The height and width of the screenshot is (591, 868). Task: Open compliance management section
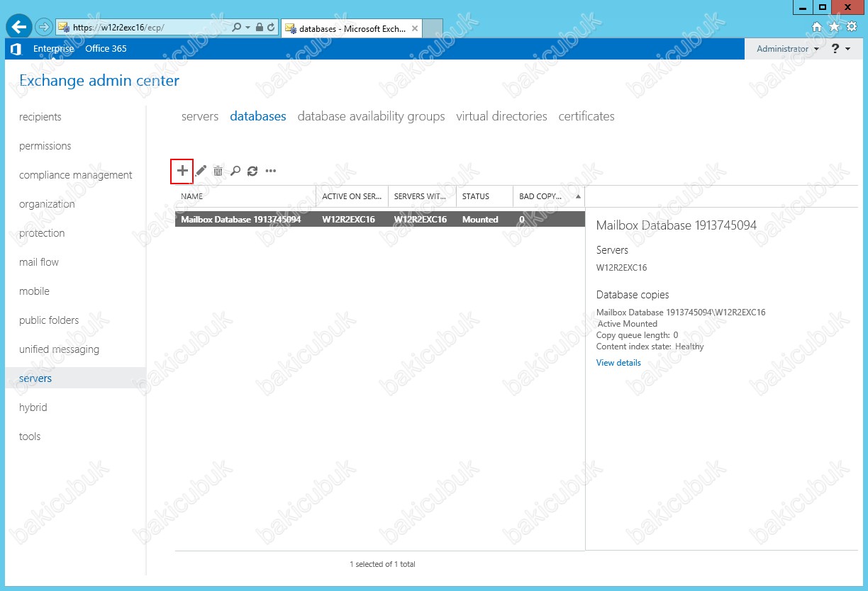pyautogui.click(x=76, y=175)
